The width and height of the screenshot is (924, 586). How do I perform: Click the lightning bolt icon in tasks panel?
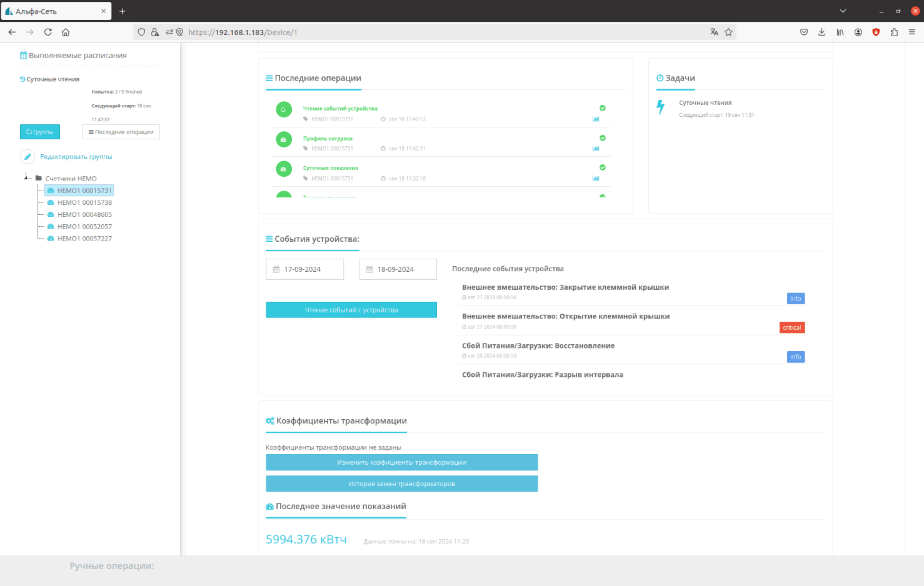661,107
